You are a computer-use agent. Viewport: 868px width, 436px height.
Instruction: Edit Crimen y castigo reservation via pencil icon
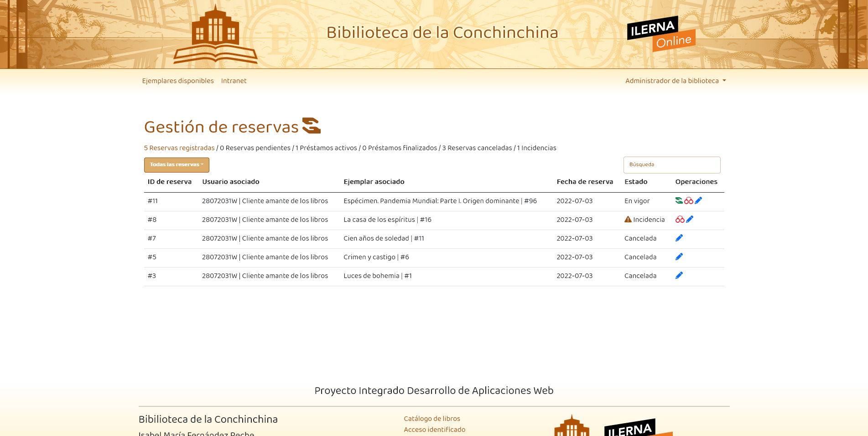pos(679,256)
